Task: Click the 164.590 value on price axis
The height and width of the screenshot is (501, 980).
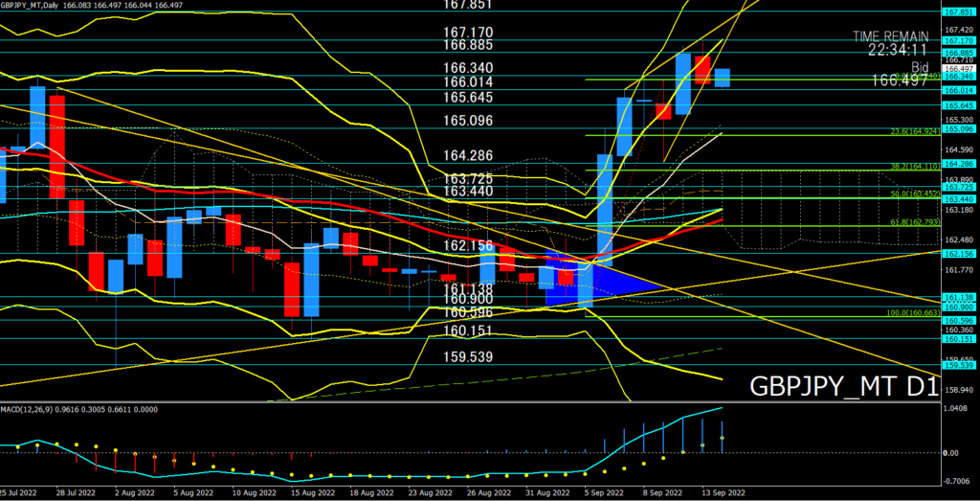Action: click(x=957, y=150)
